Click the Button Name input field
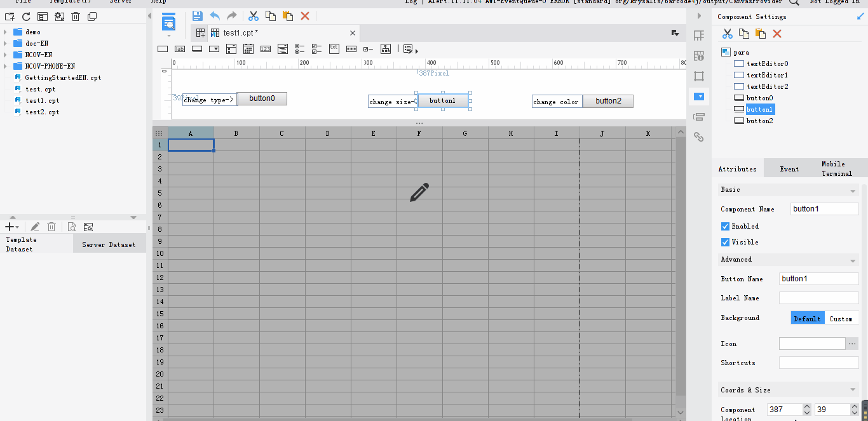Image resolution: width=868 pixels, height=421 pixels. (x=818, y=278)
